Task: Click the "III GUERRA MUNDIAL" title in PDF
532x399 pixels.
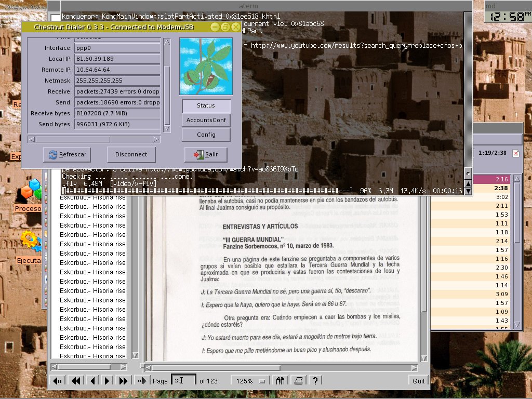Action: 253,239
